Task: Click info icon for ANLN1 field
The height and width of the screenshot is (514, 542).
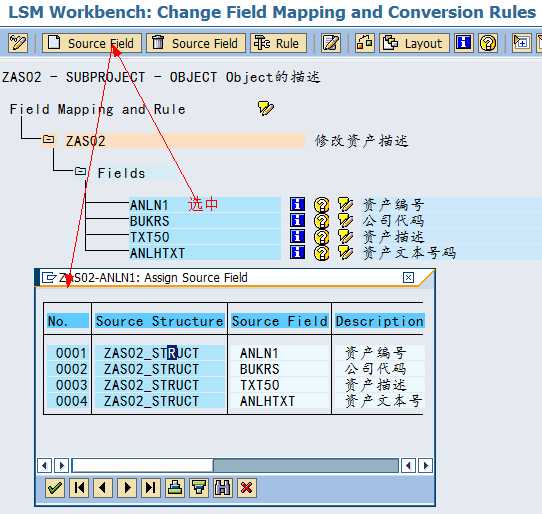Action: [297, 204]
